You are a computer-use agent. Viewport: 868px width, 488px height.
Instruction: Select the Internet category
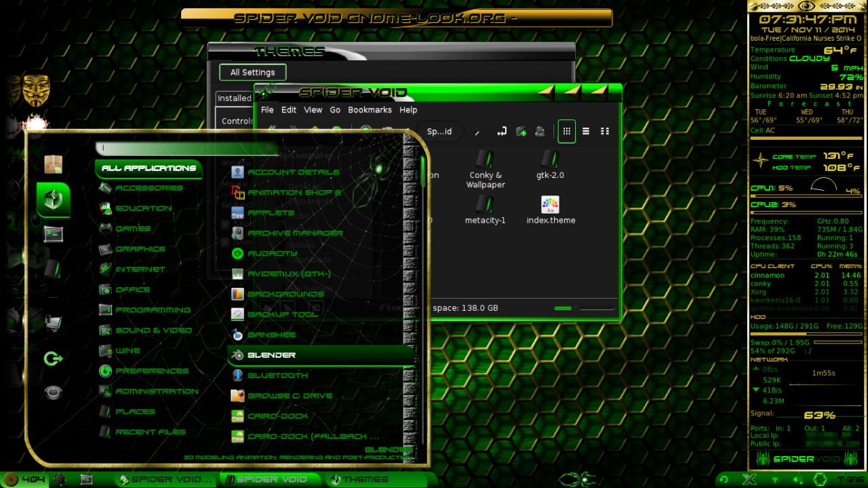(132, 269)
